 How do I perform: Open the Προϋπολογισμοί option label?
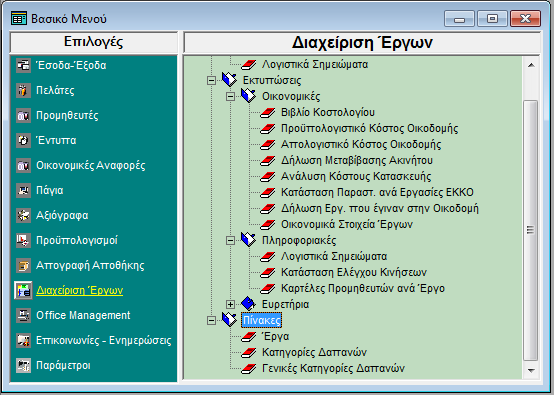pyautogui.click(x=77, y=241)
